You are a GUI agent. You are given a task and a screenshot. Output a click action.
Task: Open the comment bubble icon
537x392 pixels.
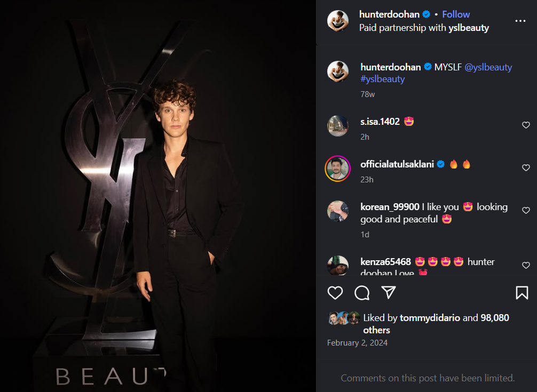point(362,293)
